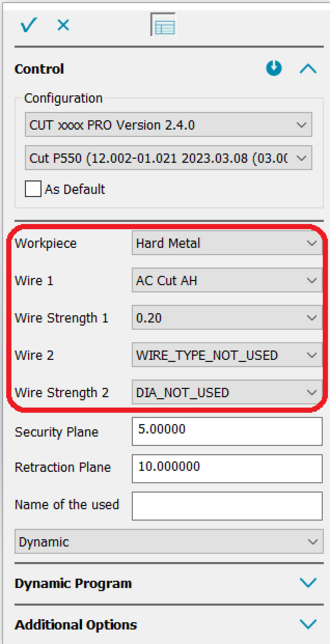The height and width of the screenshot is (644, 330).
Task: Click the Security Plane input field
Action: pyautogui.click(x=226, y=431)
